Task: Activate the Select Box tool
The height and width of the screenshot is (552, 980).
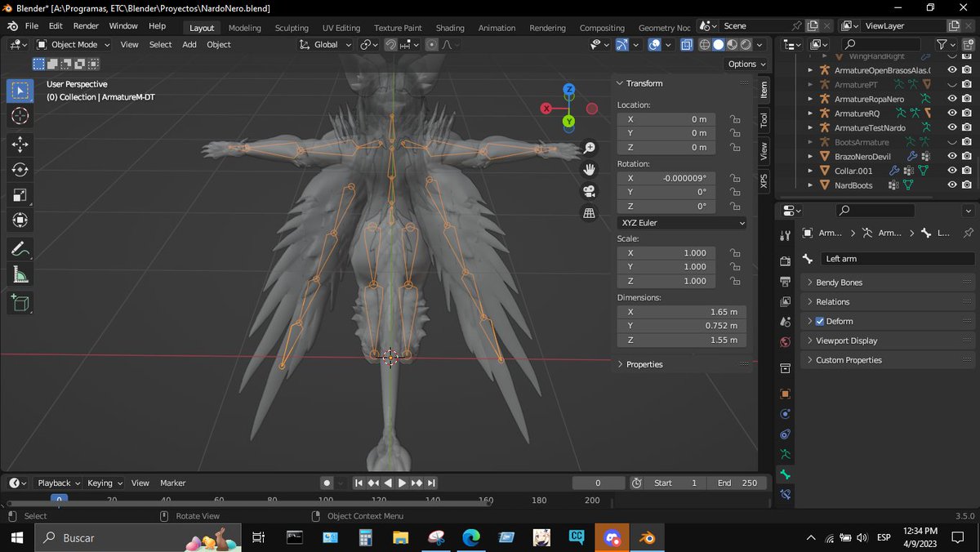Action: (x=20, y=91)
